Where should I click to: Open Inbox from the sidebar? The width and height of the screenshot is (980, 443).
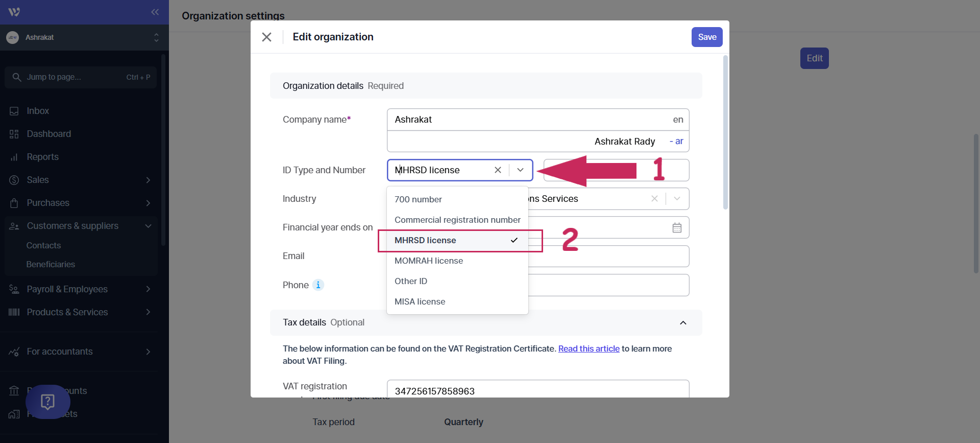tap(38, 111)
